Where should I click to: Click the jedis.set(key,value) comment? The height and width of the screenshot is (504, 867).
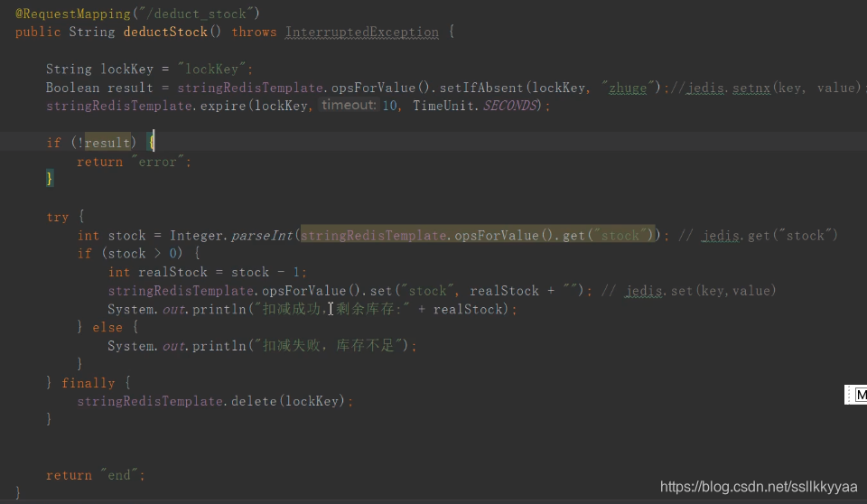[689, 291]
